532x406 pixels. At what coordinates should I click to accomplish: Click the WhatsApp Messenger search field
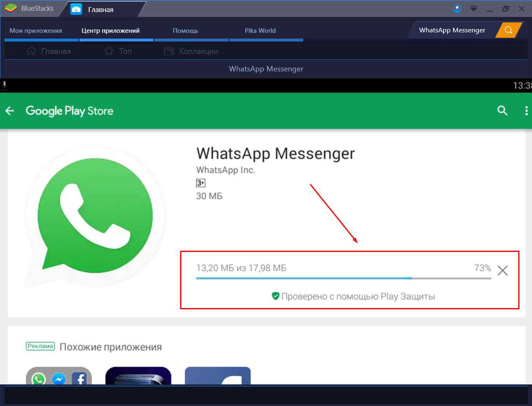(452, 30)
